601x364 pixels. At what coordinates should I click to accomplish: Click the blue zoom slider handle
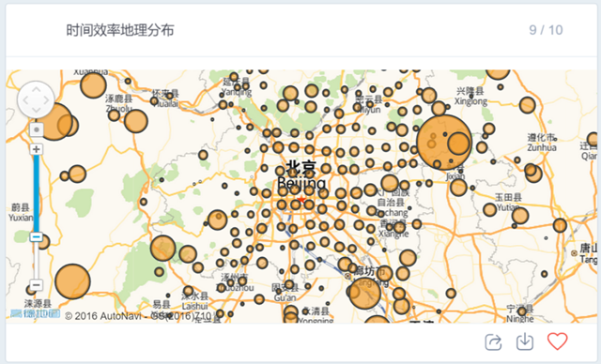coord(36,237)
